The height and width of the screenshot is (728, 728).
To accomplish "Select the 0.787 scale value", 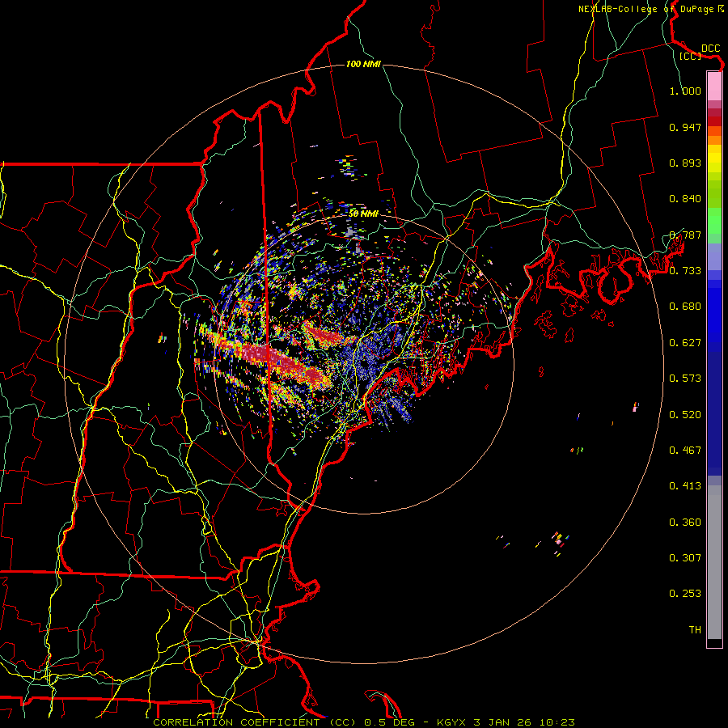I will [x=685, y=235].
